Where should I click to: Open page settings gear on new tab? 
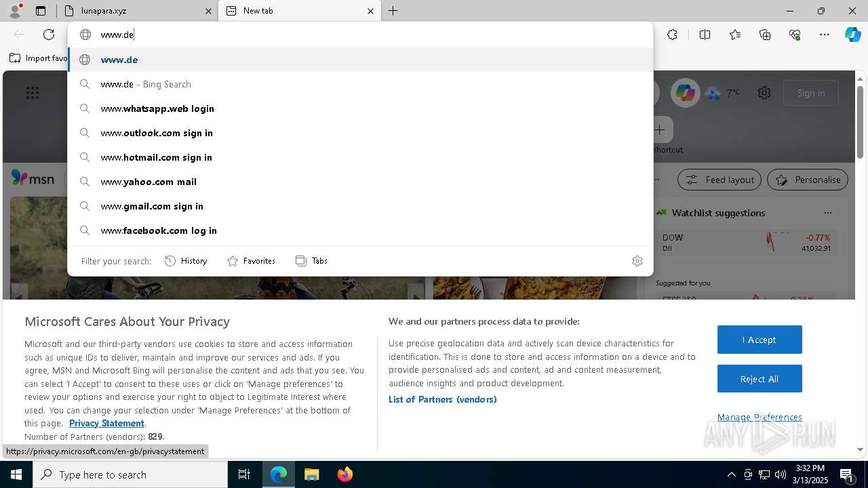tap(764, 93)
